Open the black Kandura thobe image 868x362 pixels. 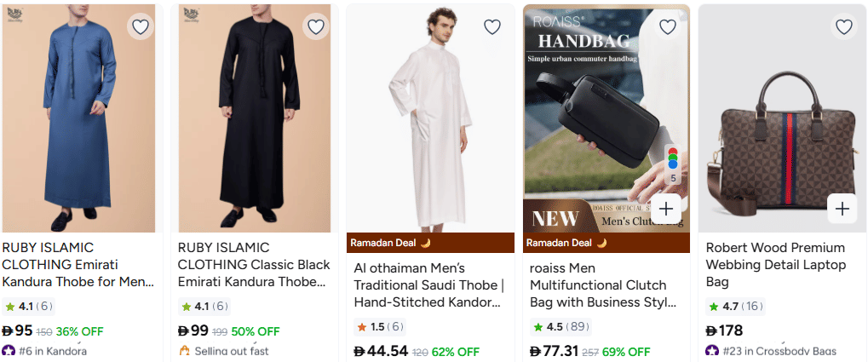[x=253, y=119]
